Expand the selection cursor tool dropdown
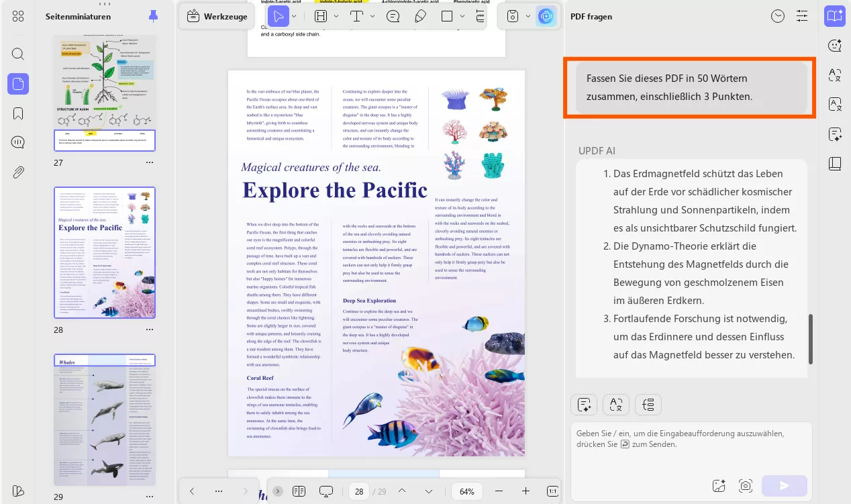The width and height of the screenshot is (851, 504). coord(294,17)
